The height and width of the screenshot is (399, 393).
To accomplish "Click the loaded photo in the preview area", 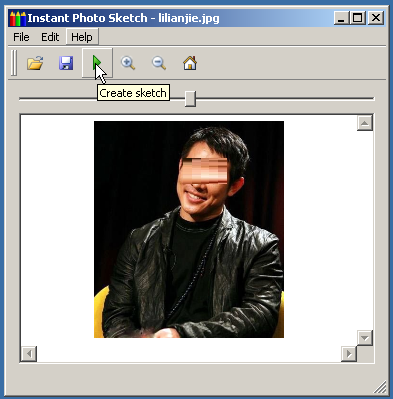I will [189, 229].
